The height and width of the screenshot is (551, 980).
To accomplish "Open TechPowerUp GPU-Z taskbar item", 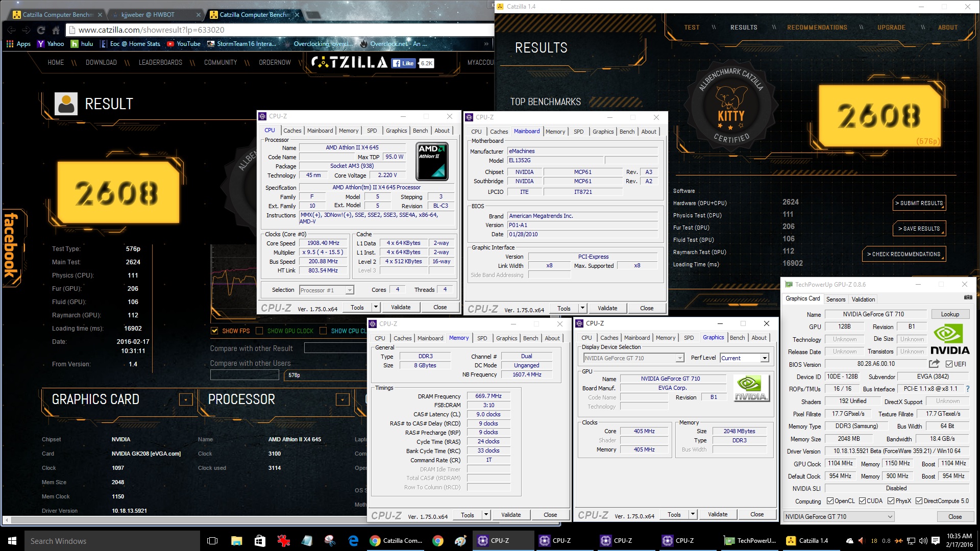I will click(x=749, y=541).
